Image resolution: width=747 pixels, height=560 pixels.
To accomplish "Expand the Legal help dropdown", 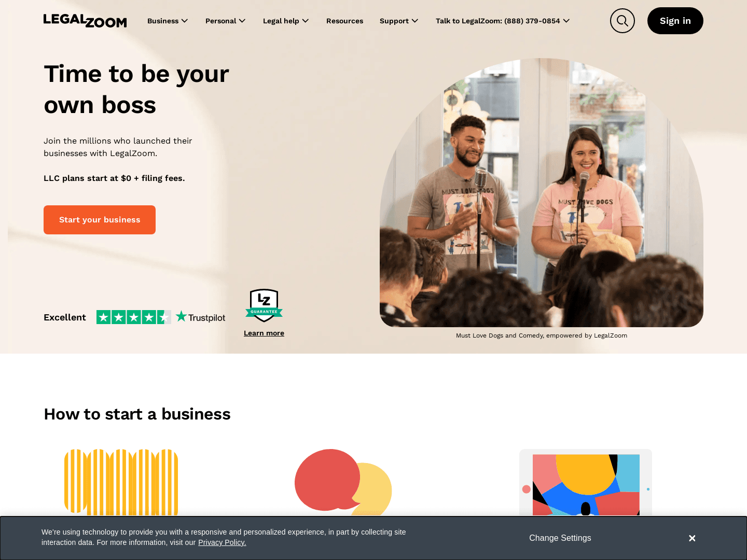I will 286,21.
